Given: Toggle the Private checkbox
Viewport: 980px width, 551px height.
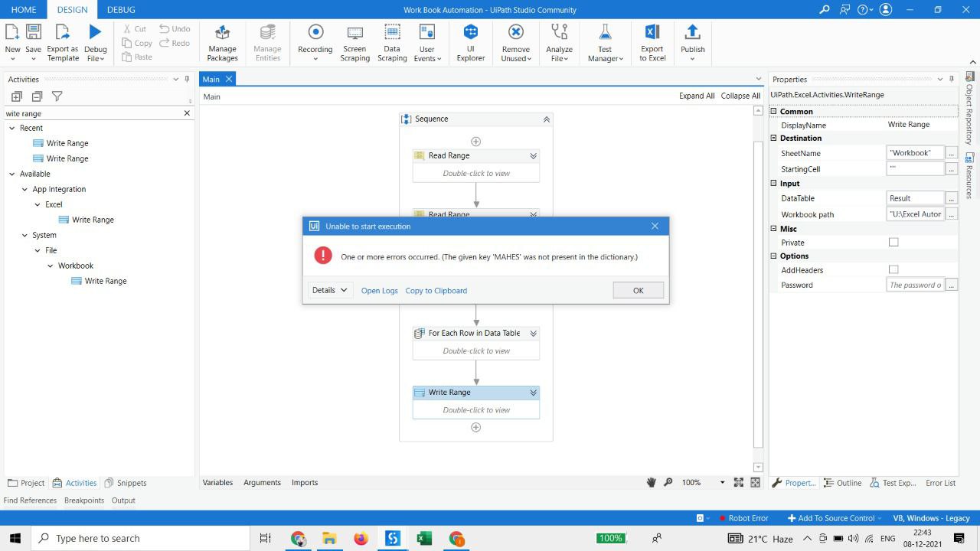Looking at the screenshot, I should pos(893,243).
